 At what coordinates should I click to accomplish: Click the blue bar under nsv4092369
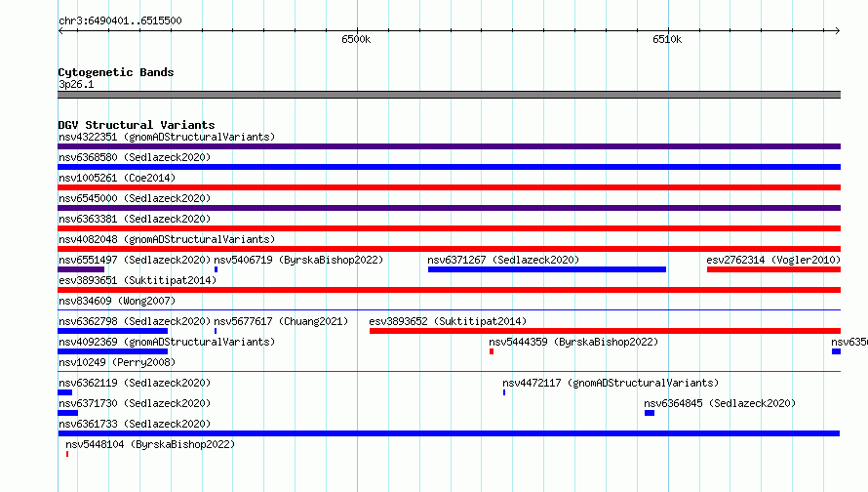(112, 351)
